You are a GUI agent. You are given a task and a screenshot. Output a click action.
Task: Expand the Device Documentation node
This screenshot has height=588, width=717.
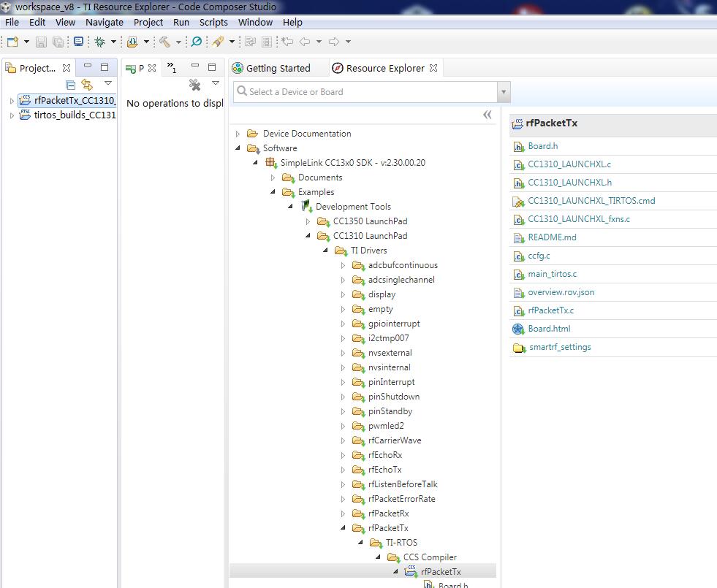pyautogui.click(x=238, y=134)
